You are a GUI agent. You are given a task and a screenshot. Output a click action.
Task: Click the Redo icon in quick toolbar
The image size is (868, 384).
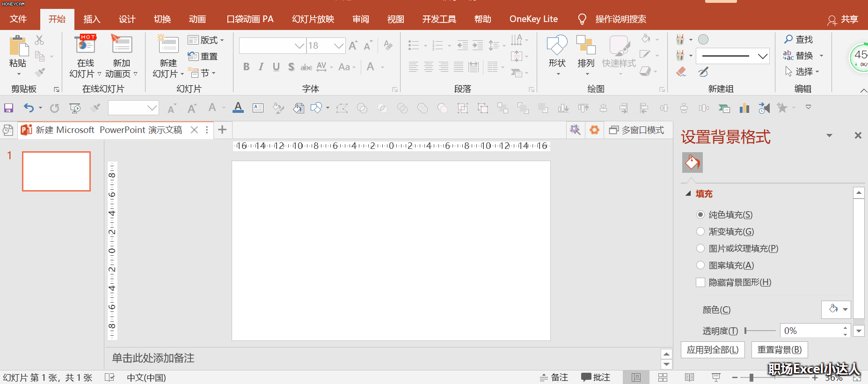pos(55,108)
